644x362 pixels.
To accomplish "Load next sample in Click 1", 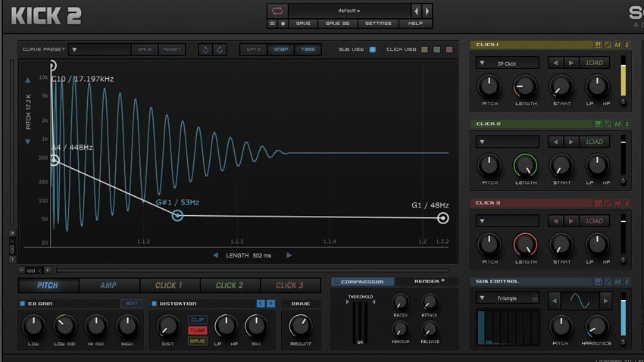I will point(571,63).
